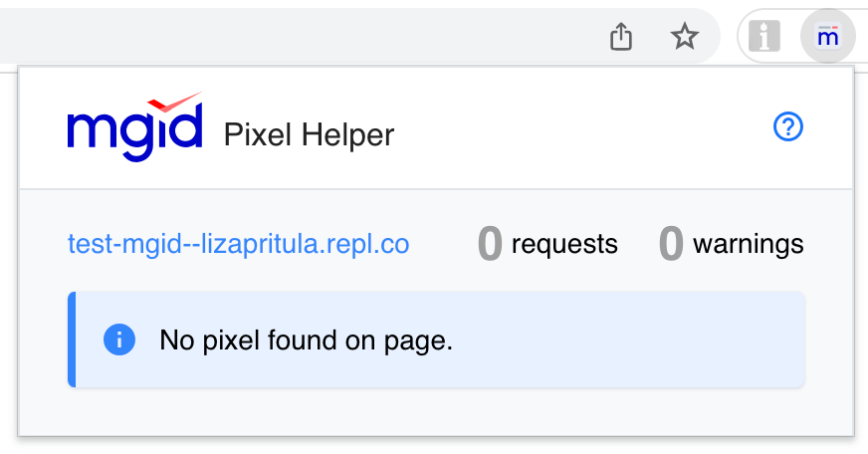Focus the browser address bar
Viewport: 868px width, 454px height.
tap(299, 38)
